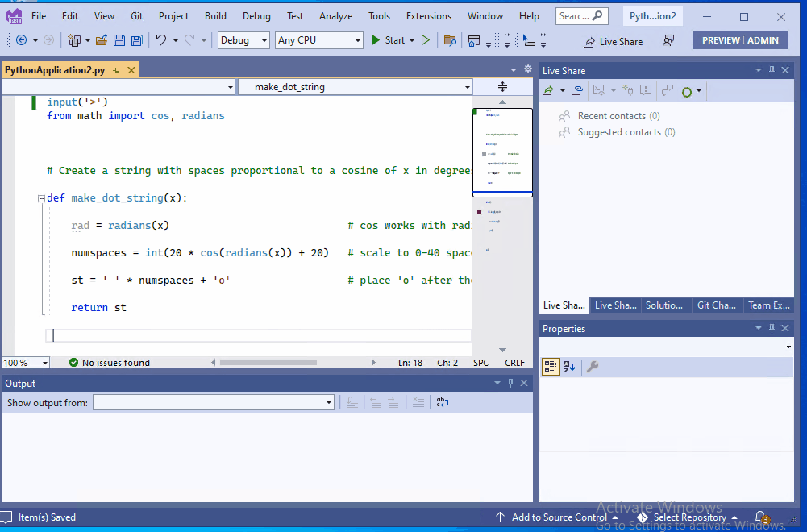Switch to the Team Explorer tab

click(768, 305)
